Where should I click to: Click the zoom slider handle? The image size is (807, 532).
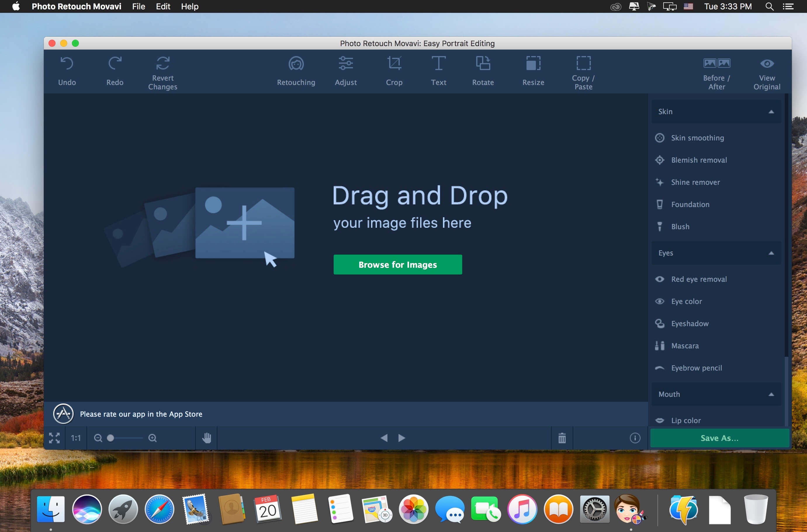pos(110,438)
